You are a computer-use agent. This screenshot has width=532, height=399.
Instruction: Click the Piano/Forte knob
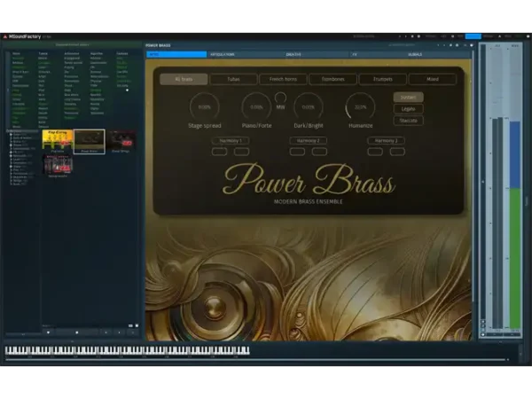pyautogui.click(x=256, y=107)
